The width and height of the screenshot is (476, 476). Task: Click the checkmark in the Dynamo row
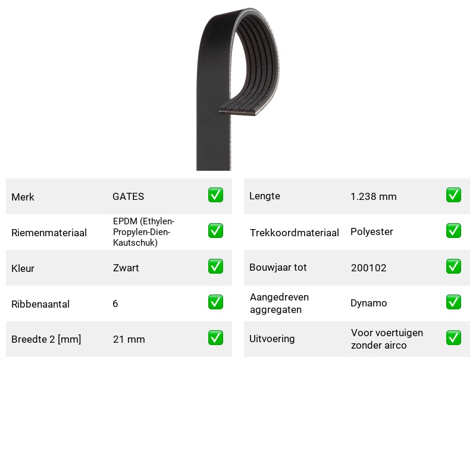click(x=453, y=302)
